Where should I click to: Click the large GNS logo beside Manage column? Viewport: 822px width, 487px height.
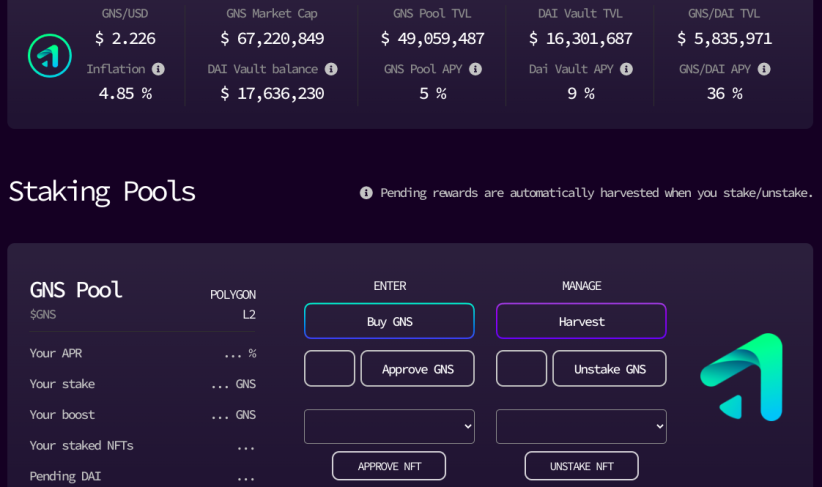pyautogui.click(x=741, y=377)
